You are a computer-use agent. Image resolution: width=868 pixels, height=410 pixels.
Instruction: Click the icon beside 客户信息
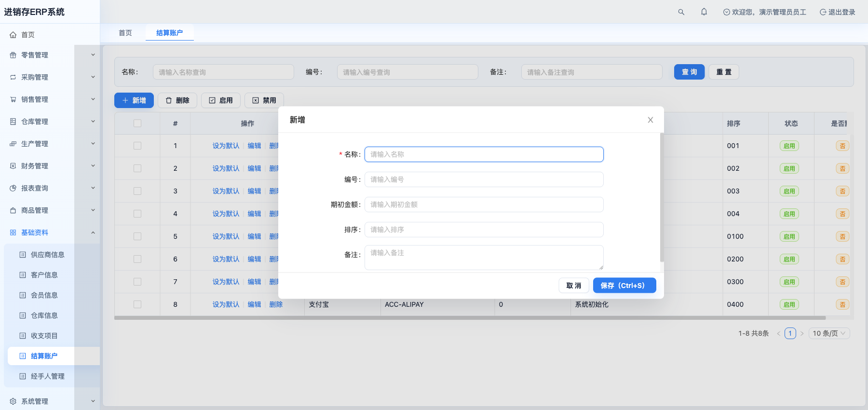pyautogui.click(x=23, y=275)
